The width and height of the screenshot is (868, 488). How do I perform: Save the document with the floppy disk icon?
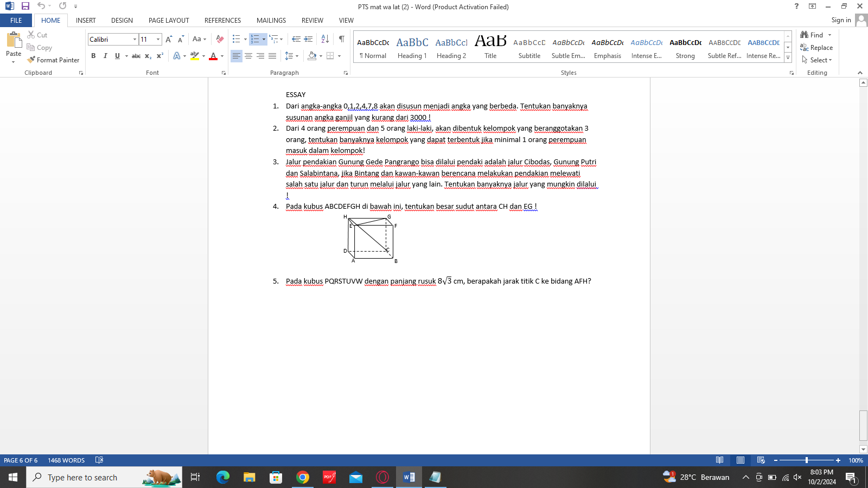pos(25,6)
